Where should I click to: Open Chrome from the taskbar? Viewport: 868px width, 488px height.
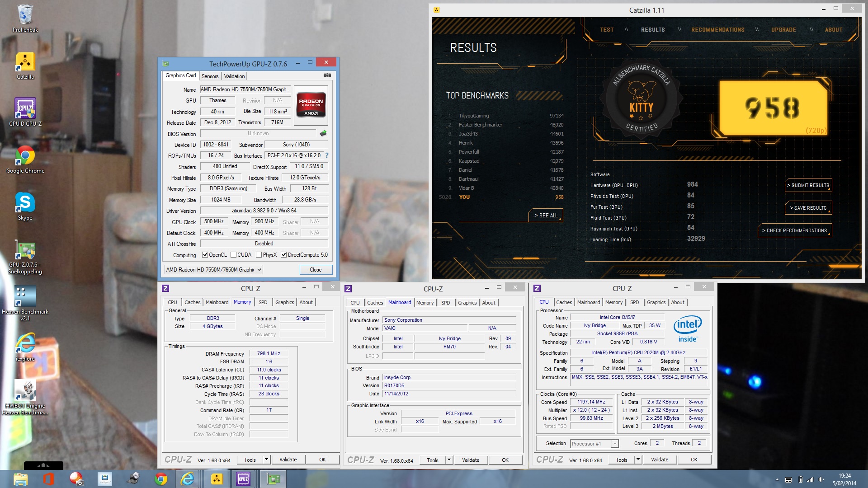160,479
